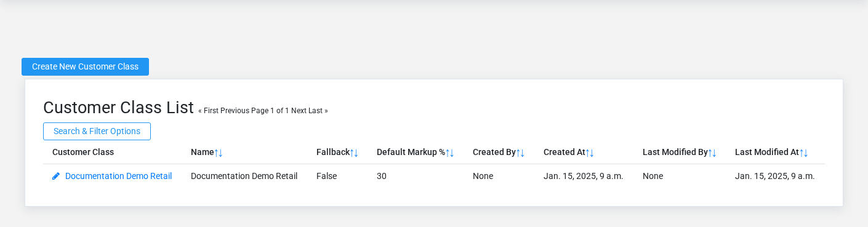Click the Fallback column header text

coord(333,152)
